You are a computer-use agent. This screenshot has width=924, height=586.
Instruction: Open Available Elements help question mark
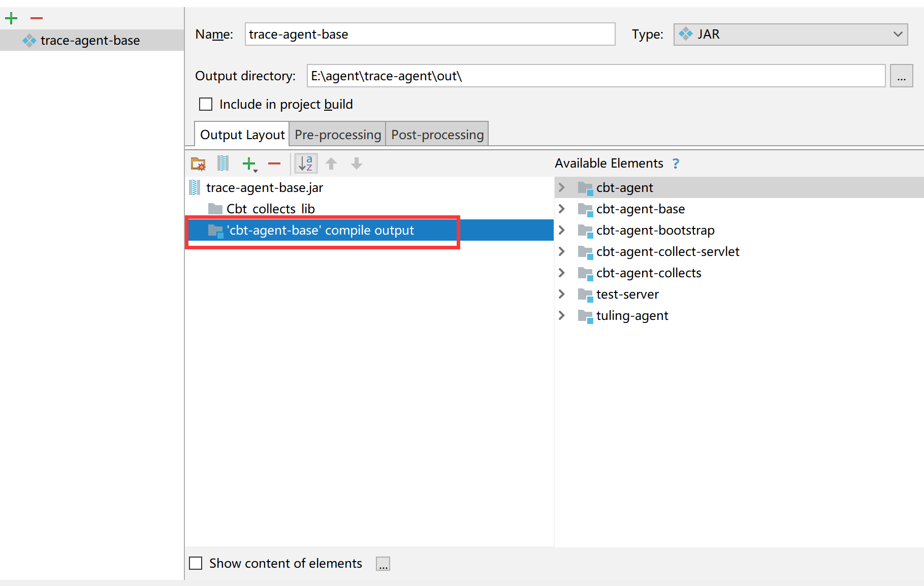[x=676, y=164]
